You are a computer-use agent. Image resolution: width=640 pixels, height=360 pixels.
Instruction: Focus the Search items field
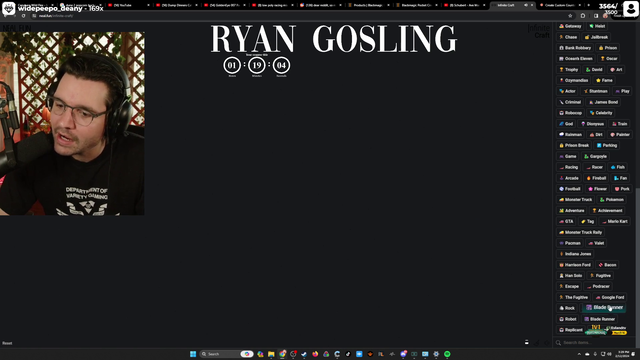(x=594, y=343)
